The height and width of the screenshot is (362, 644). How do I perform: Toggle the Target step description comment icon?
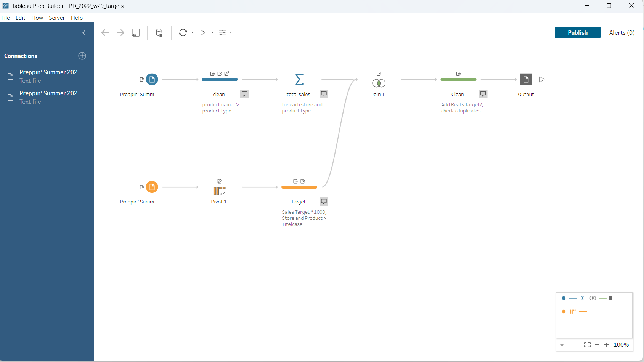(324, 201)
